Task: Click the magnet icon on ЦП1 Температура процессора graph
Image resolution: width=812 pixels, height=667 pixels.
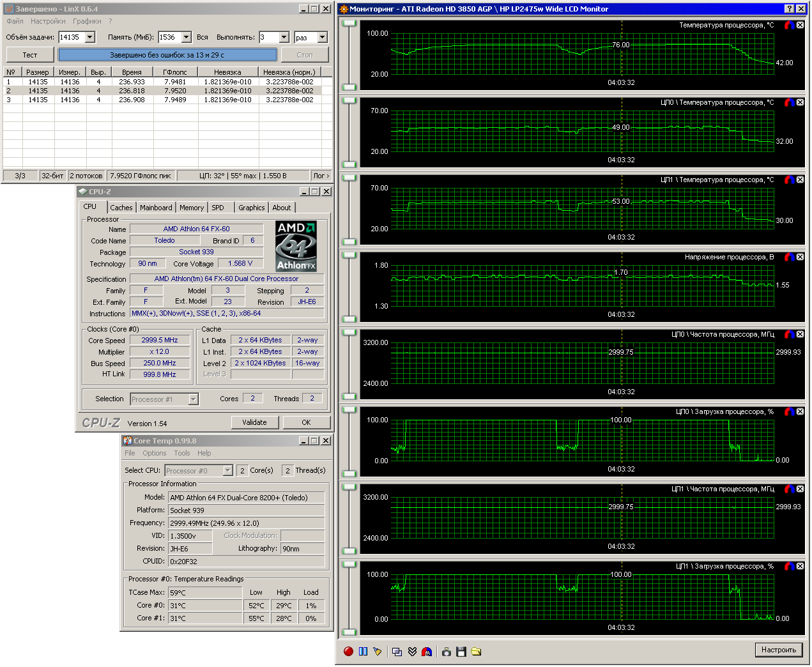Action: [790, 180]
